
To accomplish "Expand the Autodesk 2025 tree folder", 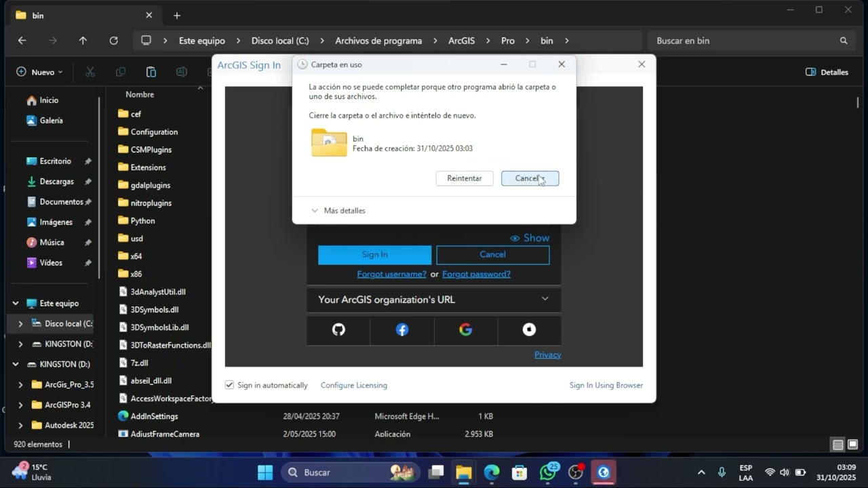I will pyautogui.click(x=20, y=426).
